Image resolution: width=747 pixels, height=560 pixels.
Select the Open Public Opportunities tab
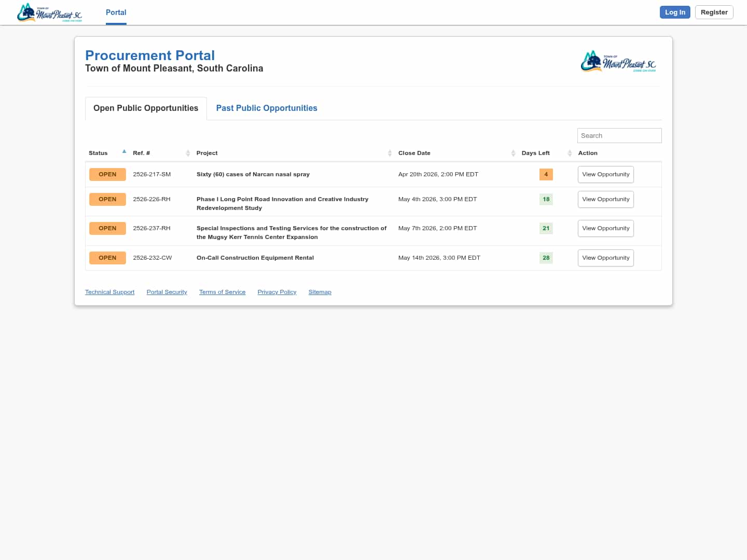[x=146, y=108]
